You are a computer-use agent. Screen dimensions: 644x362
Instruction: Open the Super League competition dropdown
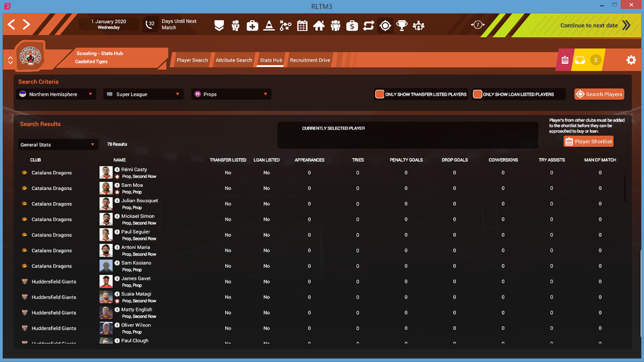pyautogui.click(x=143, y=94)
